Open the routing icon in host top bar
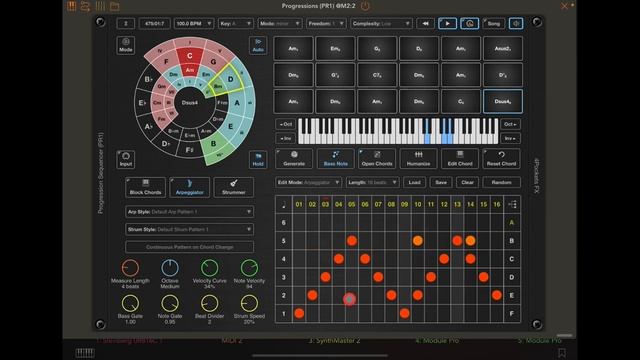 (x=85, y=6)
